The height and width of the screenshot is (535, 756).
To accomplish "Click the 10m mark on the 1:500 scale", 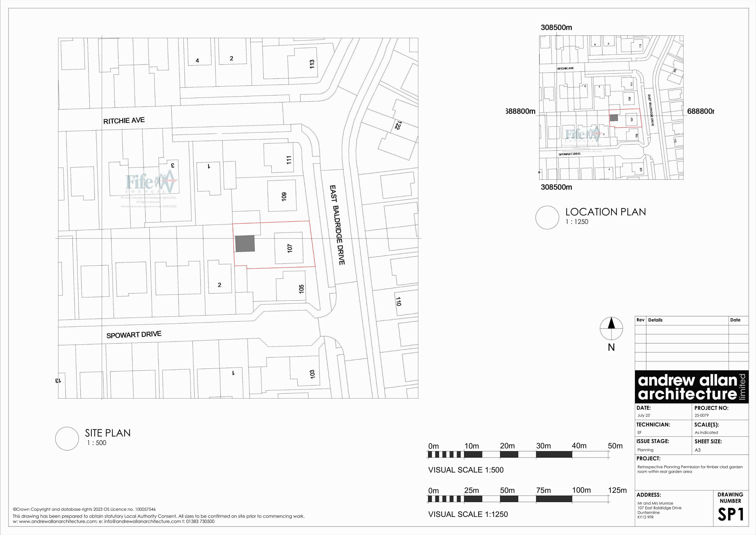I will (x=472, y=446).
